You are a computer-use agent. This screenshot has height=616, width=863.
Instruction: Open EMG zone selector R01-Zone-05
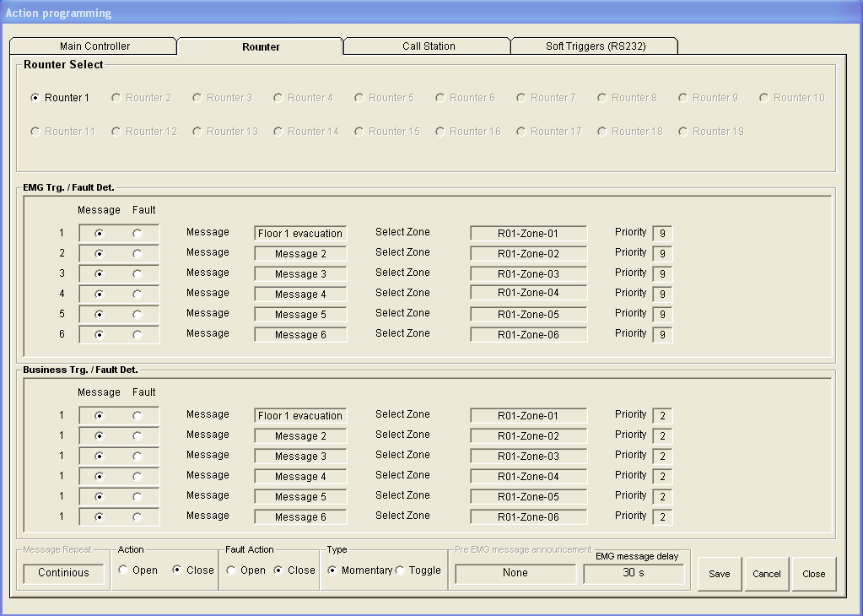[528, 315]
